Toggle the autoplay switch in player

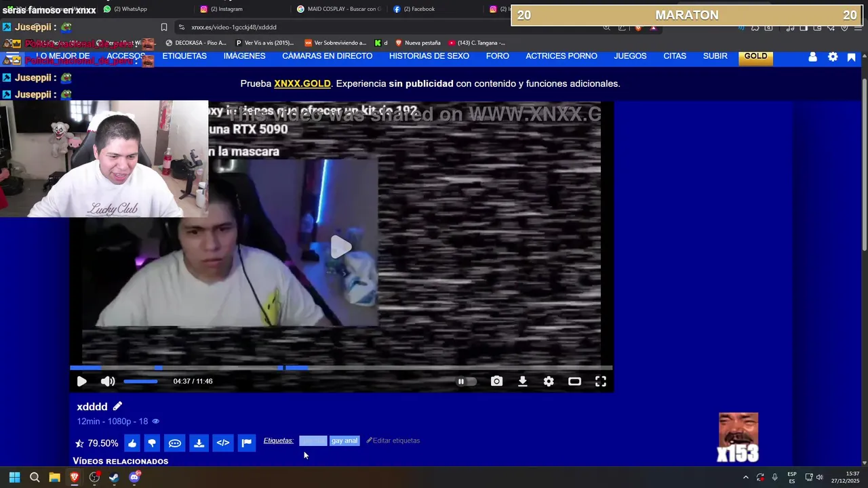pos(466,382)
